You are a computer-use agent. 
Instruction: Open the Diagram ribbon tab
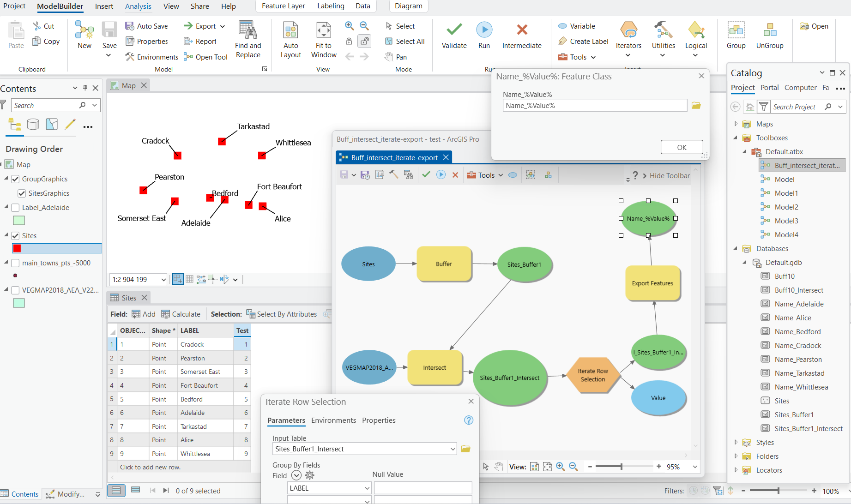[x=408, y=6]
